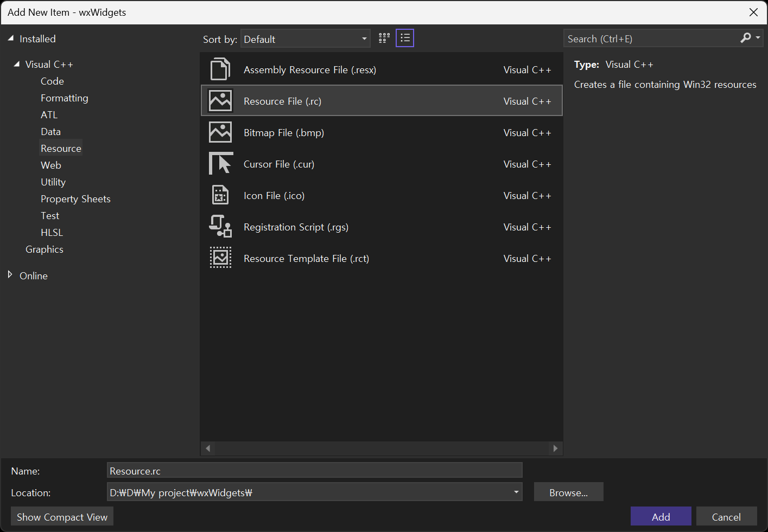Click the Resource File (.rc) image icon

click(220, 101)
